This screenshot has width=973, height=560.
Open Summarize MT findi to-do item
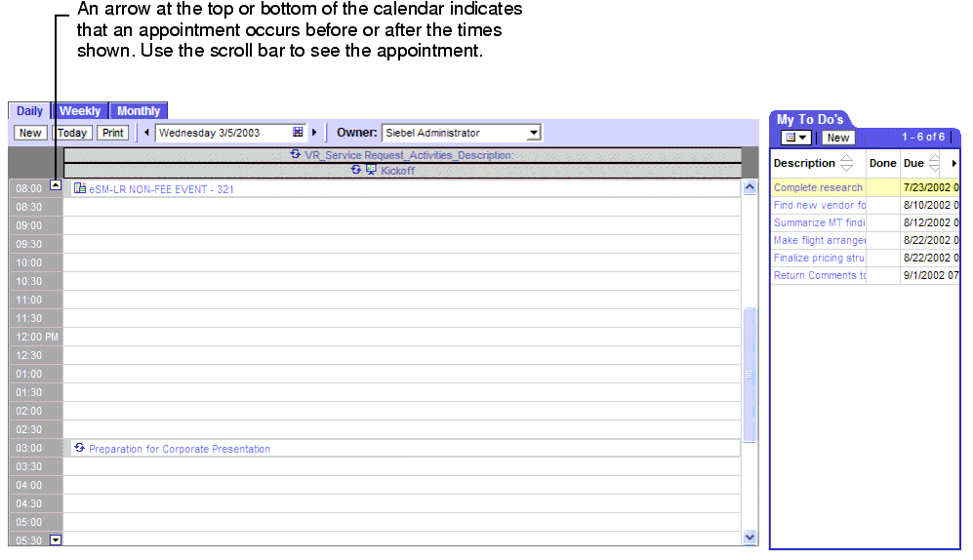point(819,222)
